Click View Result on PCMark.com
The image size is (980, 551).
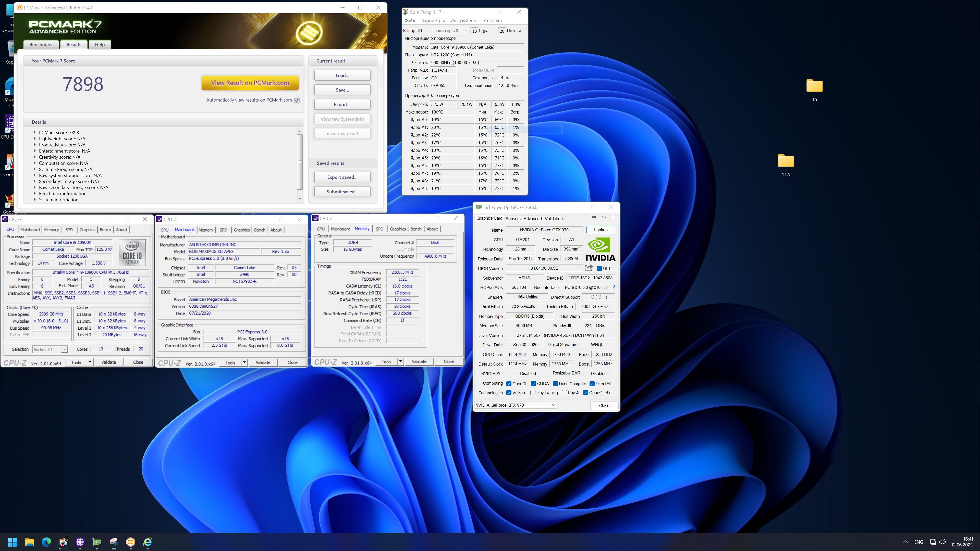pyautogui.click(x=250, y=83)
